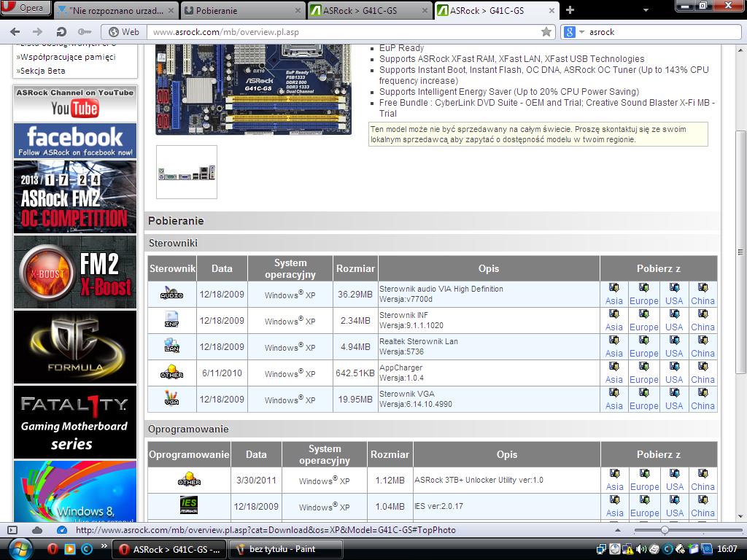The width and height of the screenshot is (747, 560).
Task: Switch to the Pobieranie tab
Action: point(243,10)
